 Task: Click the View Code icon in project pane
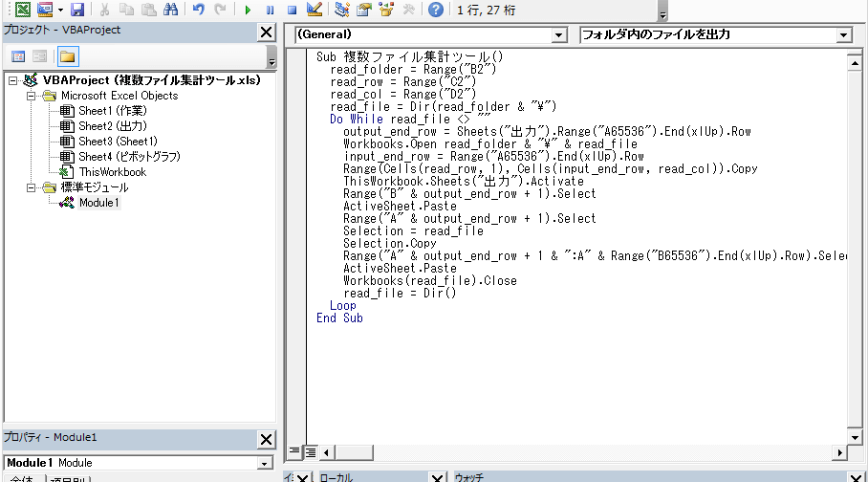tap(18, 56)
